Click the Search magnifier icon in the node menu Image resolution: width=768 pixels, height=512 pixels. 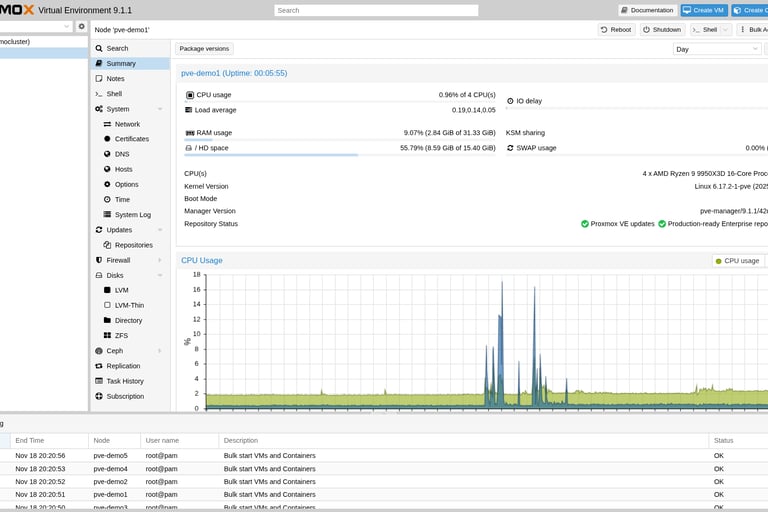pos(99,49)
